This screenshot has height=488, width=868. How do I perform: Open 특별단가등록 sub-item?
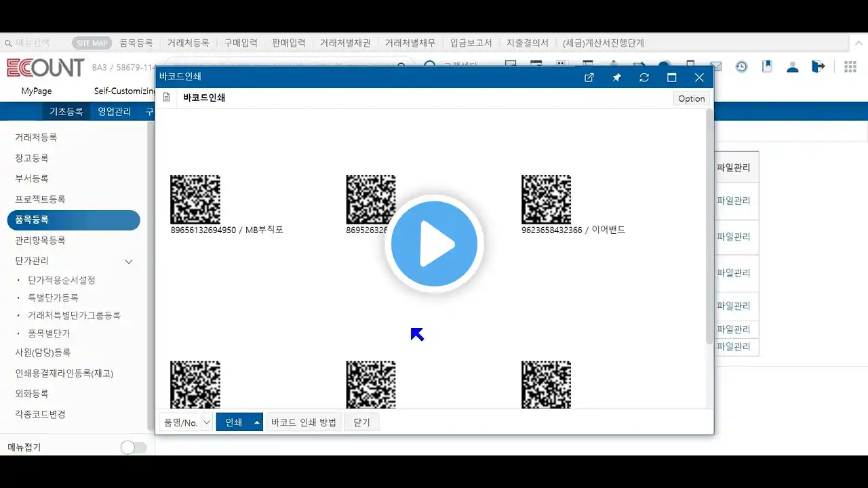(x=53, y=298)
